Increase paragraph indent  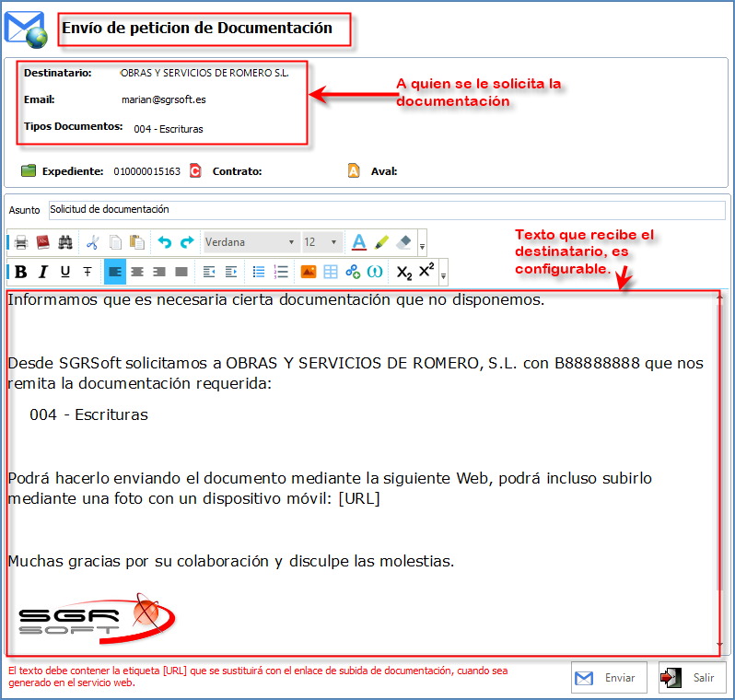tap(231, 272)
